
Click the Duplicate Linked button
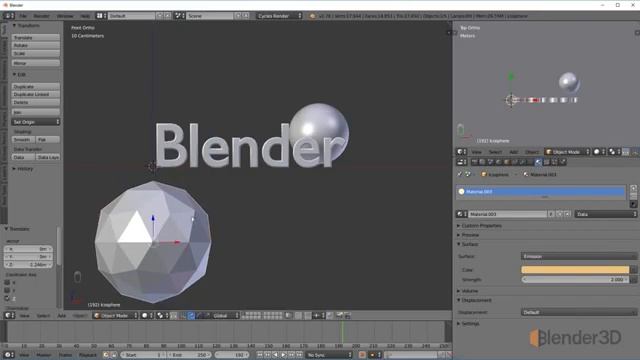tap(36, 94)
